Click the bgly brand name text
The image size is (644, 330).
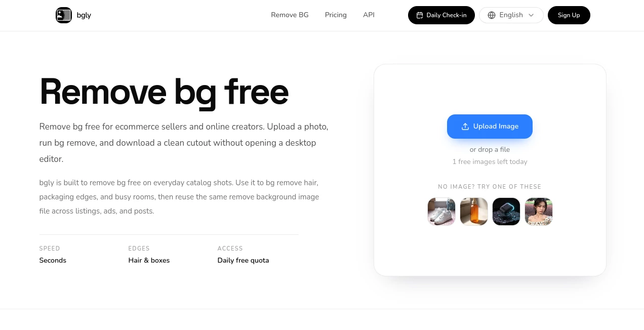tap(84, 15)
